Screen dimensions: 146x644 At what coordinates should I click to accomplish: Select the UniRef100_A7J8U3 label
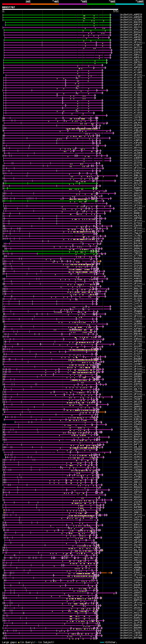coord(131,95)
